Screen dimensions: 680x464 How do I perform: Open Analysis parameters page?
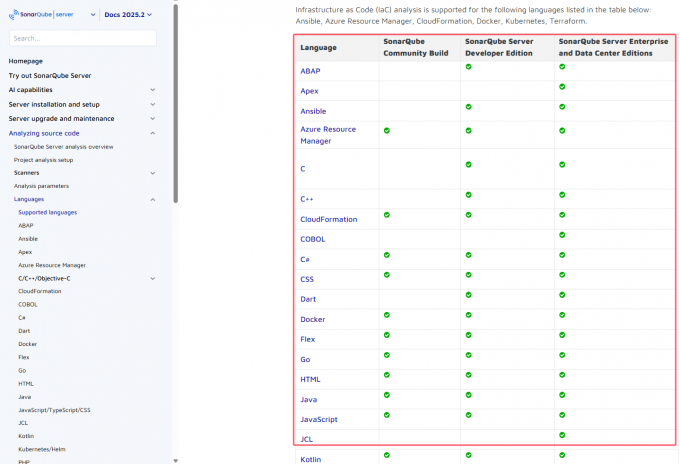pos(41,186)
